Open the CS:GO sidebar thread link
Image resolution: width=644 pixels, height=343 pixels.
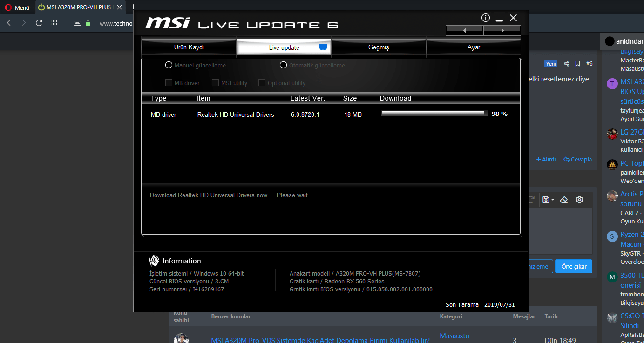[x=632, y=321]
